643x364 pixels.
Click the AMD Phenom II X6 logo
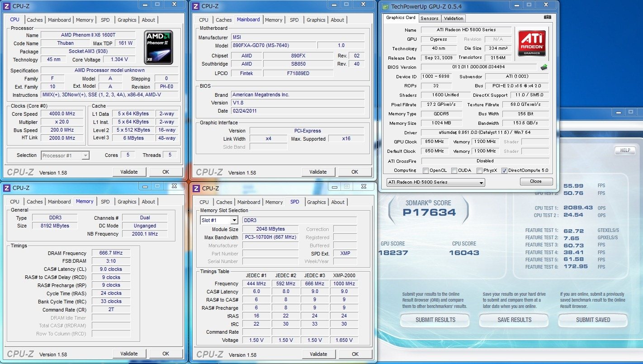point(158,47)
